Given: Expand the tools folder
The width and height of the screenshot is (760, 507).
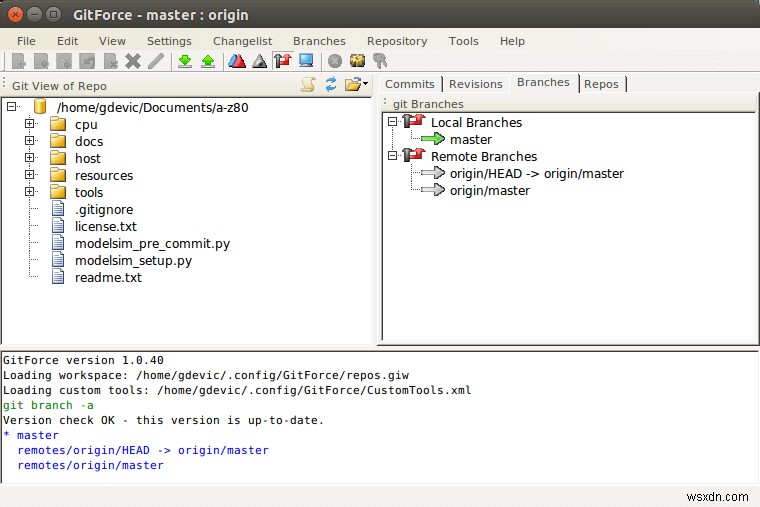Looking at the screenshot, I should click(x=30, y=191).
